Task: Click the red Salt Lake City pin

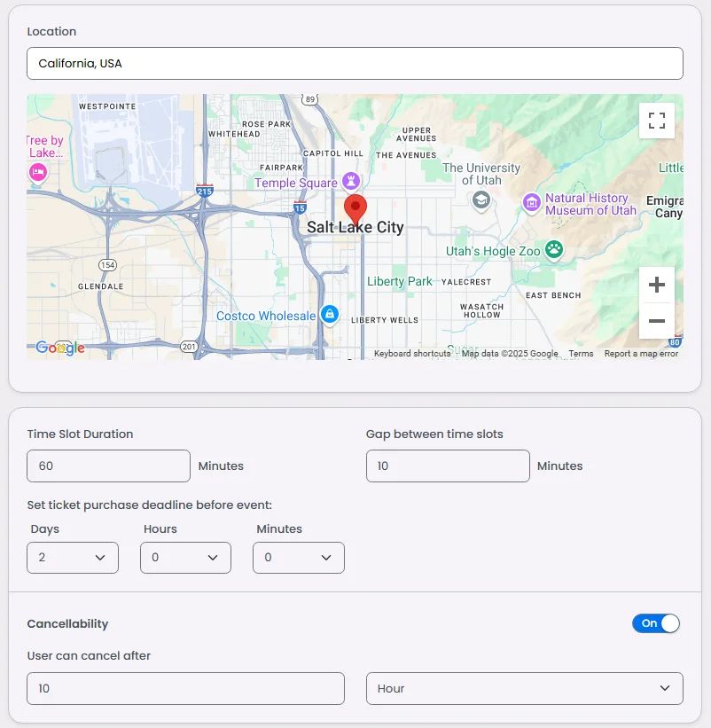Action: 355,209
